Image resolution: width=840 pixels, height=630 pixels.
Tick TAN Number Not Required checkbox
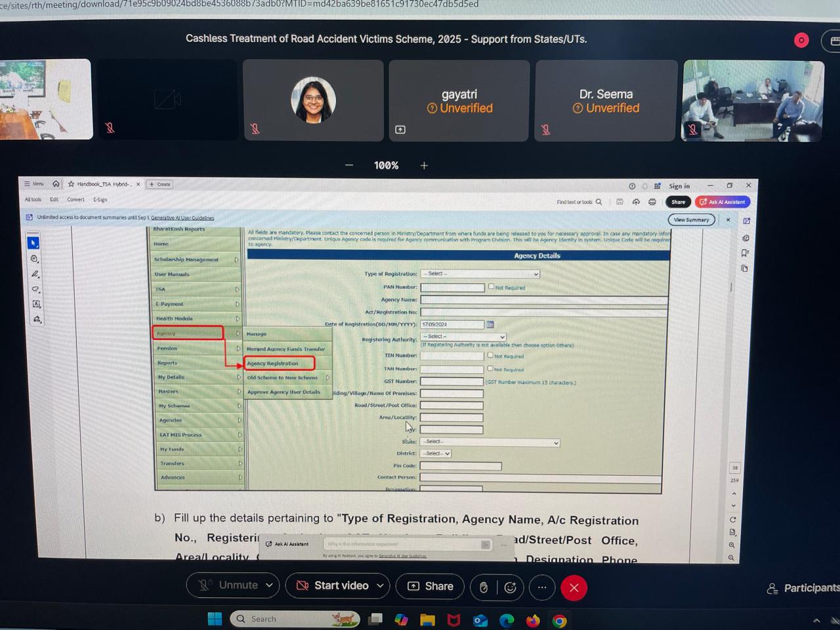tap(490, 369)
